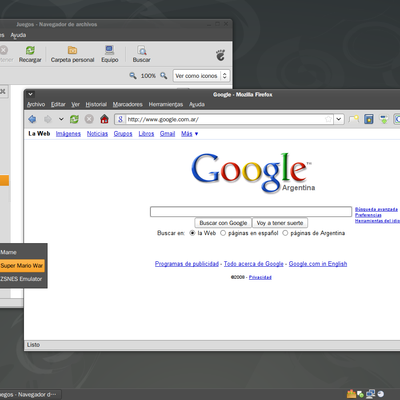Viewport: 400px width, 400px height.
Task: Open the 'Ver como iconos' view dropdown
Action: pyautogui.click(x=201, y=76)
